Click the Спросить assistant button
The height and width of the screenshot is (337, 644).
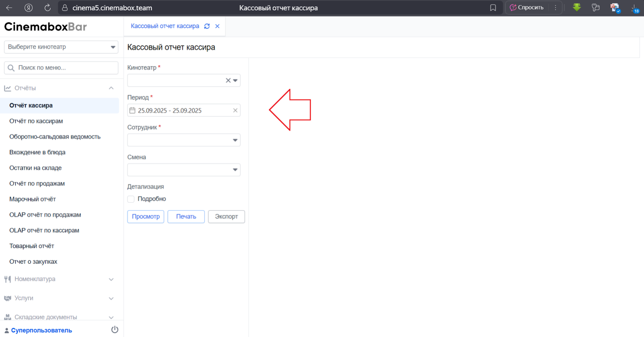pos(527,8)
